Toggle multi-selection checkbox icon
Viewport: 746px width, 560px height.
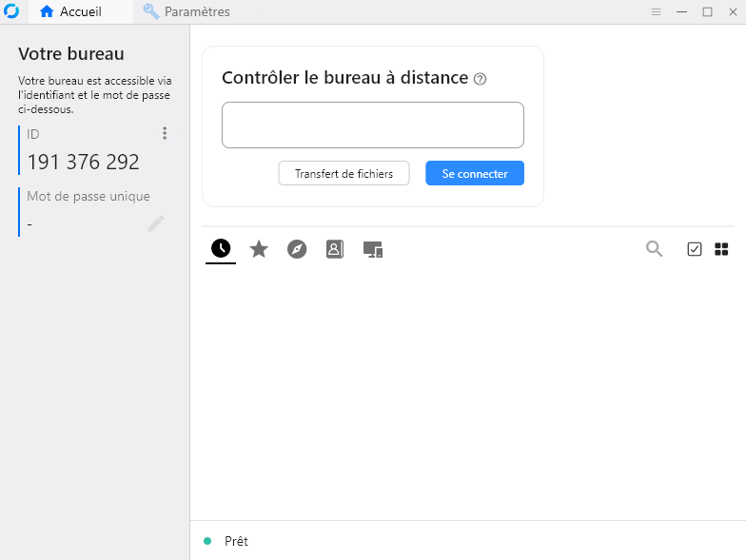coord(695,249)
